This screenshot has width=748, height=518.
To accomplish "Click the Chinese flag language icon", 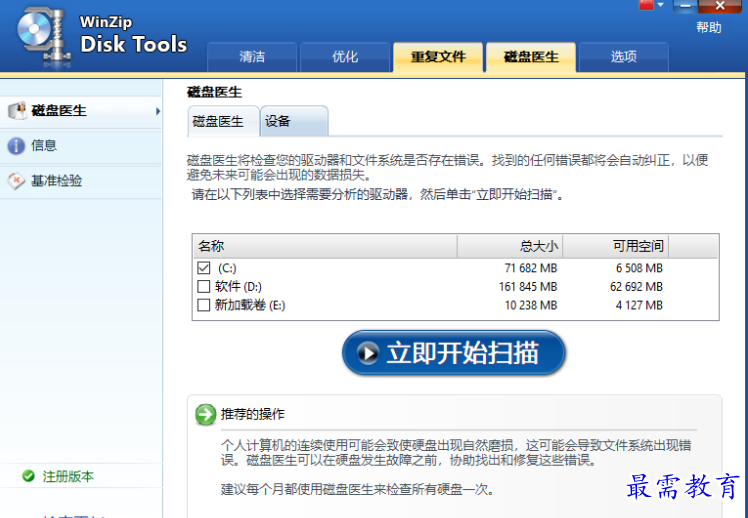I will tap(646, 4).
